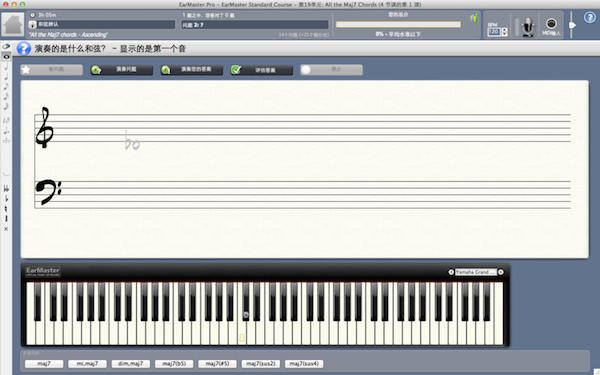Screen dimensions: 600x375
Task: Click the highlighted black key on piano
Action: [x=246, y=302]
